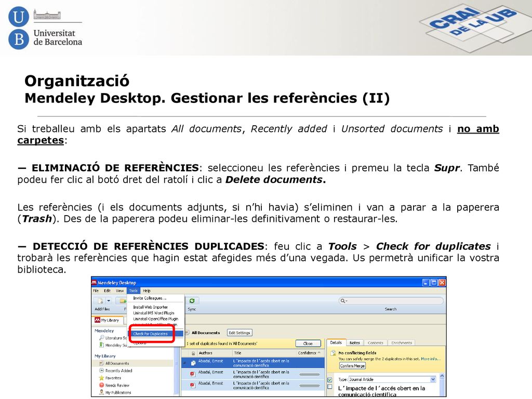Click the Tools menu
The width and height of the screenshot is (532, 399).
[x=134, y=291]
